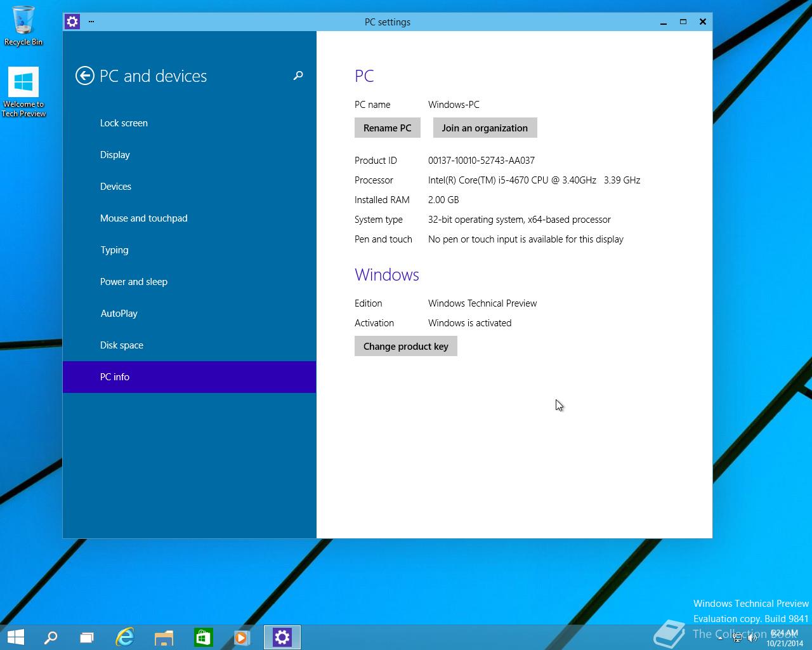Open Power and sleep settings
The image size is (812, 650).
tap(189, 282)
